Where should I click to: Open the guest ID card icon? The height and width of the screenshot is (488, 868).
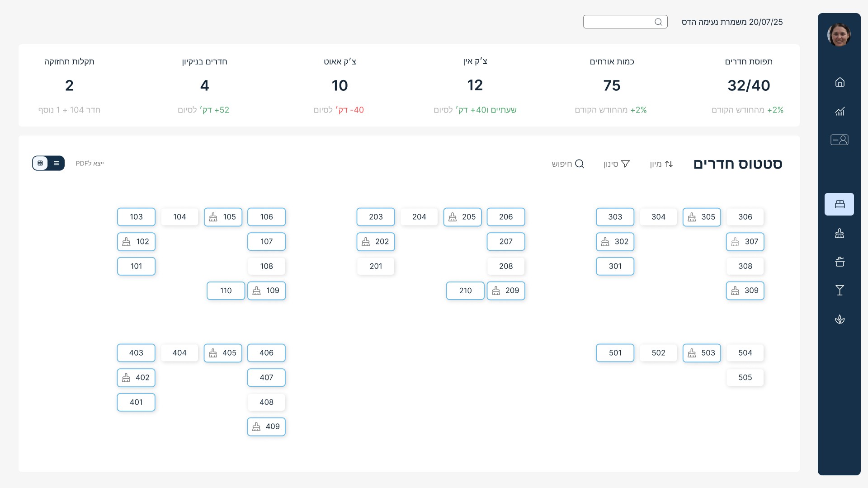coord(839,140)
